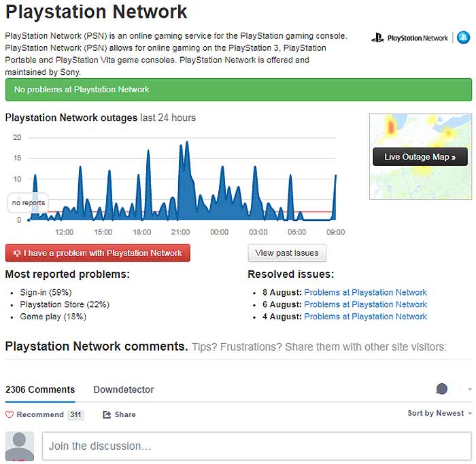
Task: Click 'Playstation Network outages' chart title
Action: [x=71, y=118]
